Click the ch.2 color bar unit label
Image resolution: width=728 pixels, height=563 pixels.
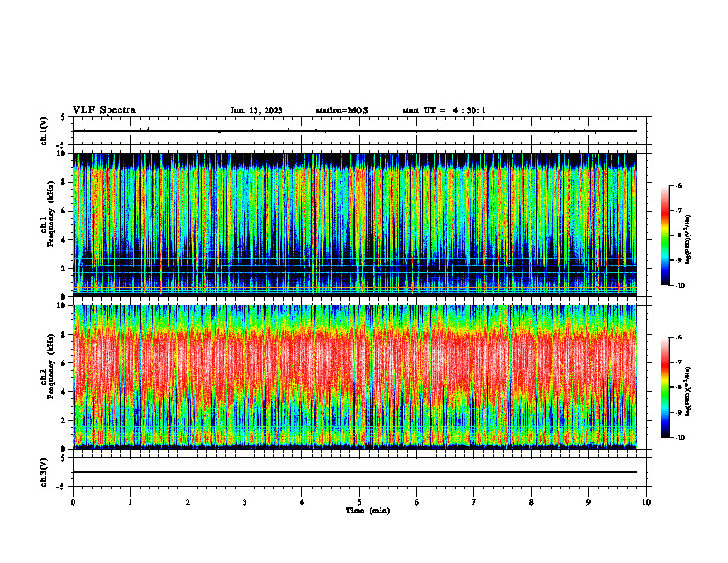pyautogui.click(x=688, y=391)
